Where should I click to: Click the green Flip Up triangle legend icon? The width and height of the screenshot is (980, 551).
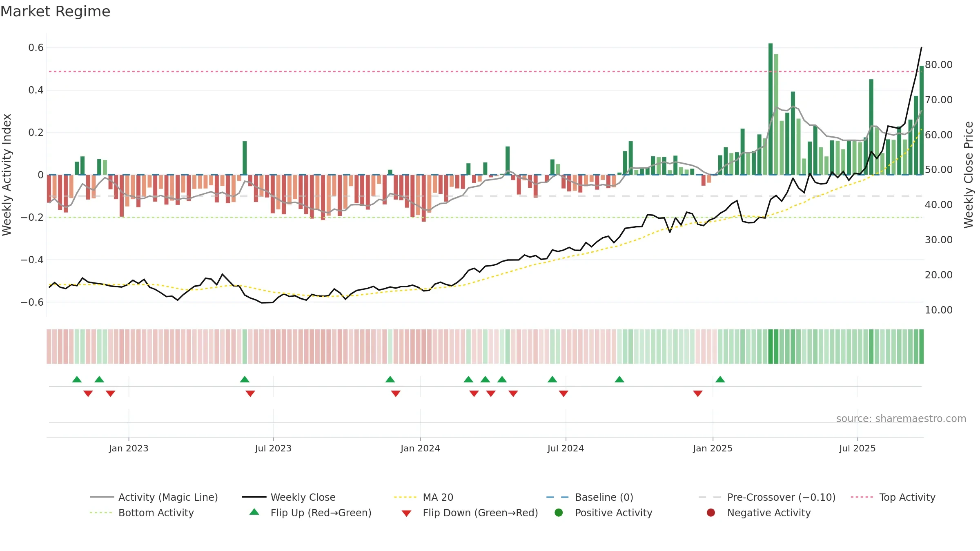coord(254,512)
